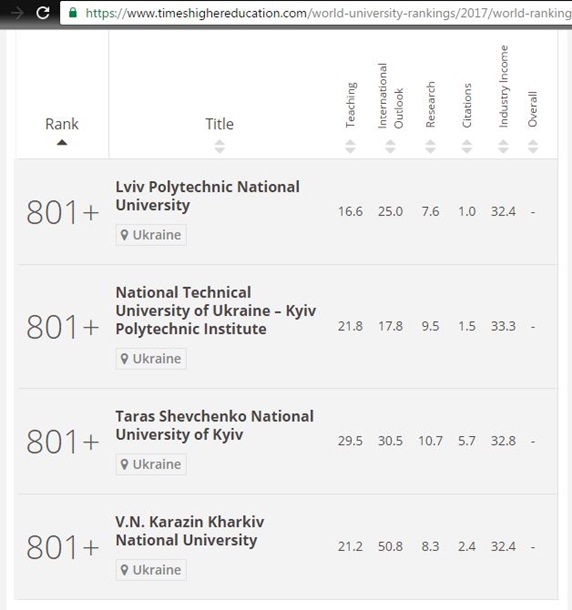
Task: Open National Technical University of Ukraine link
Action: (216, 310)
